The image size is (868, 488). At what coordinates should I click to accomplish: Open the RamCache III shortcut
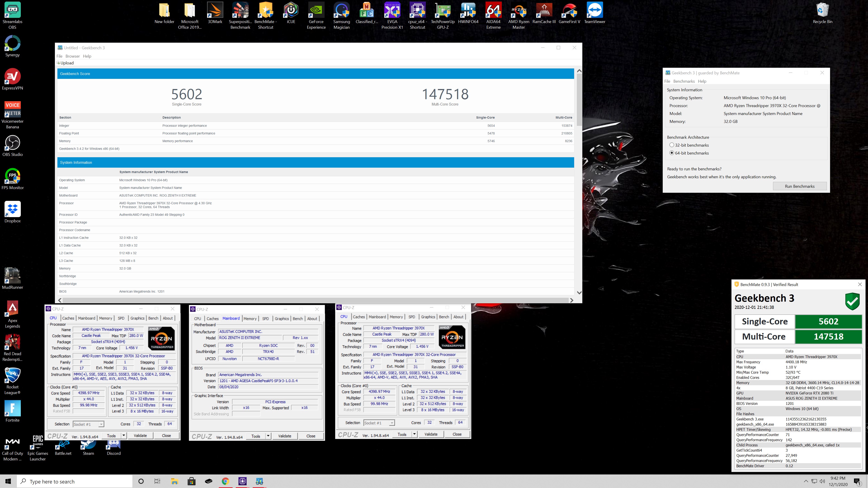click(544, 13)
